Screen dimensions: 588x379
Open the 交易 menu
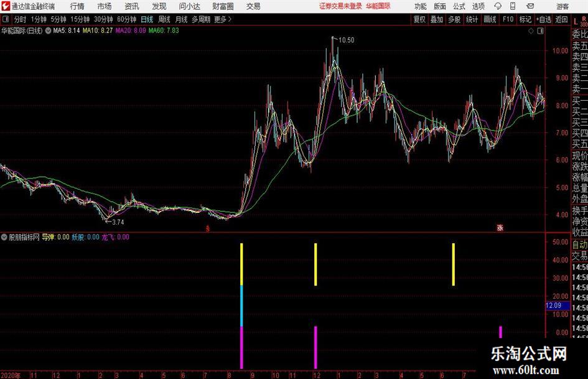point(253,6)
